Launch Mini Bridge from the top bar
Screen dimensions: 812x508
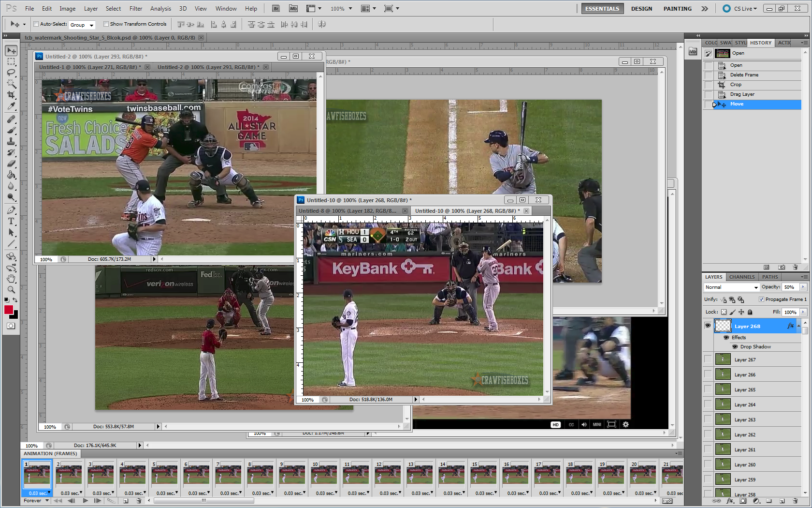tap(293, 9)
